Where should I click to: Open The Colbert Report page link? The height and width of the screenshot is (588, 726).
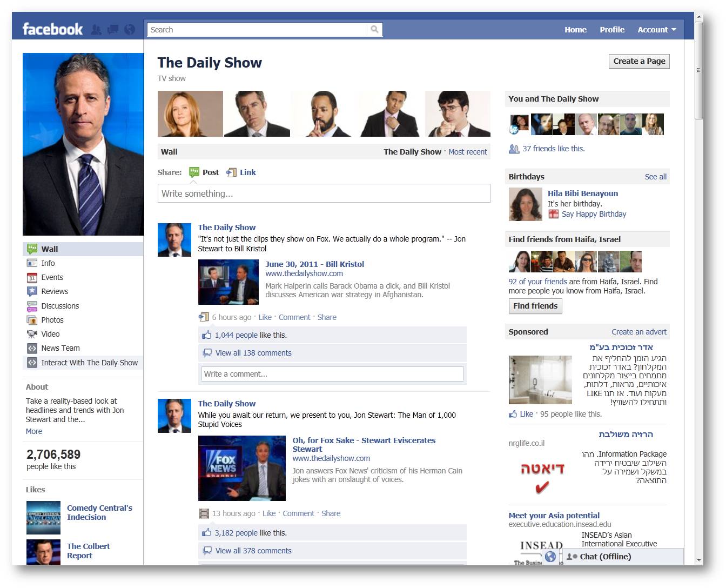(89, 551)
